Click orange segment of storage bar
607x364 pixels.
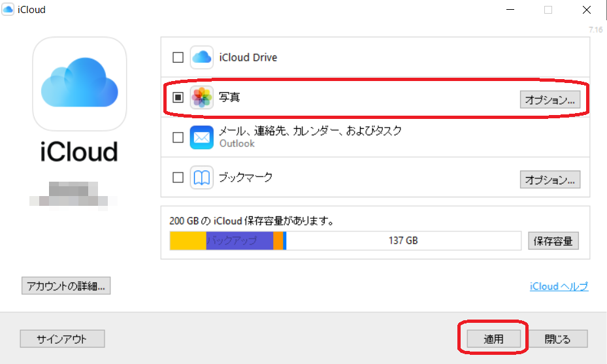[278, 240]
